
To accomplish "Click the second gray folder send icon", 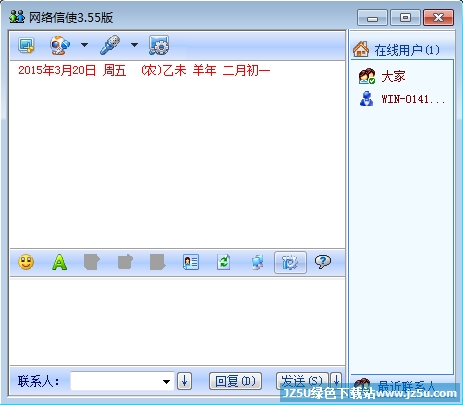I will click(125, 262).
